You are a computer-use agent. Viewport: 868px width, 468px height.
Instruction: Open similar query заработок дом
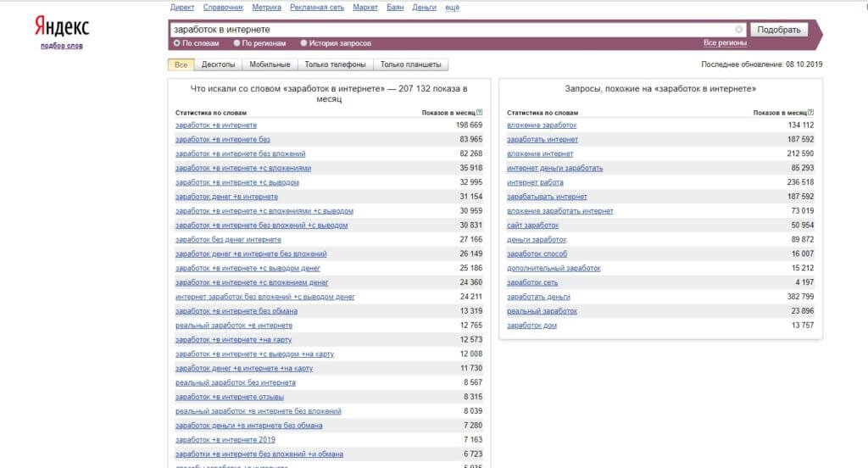pyautogui.click(x=531, y=326)
